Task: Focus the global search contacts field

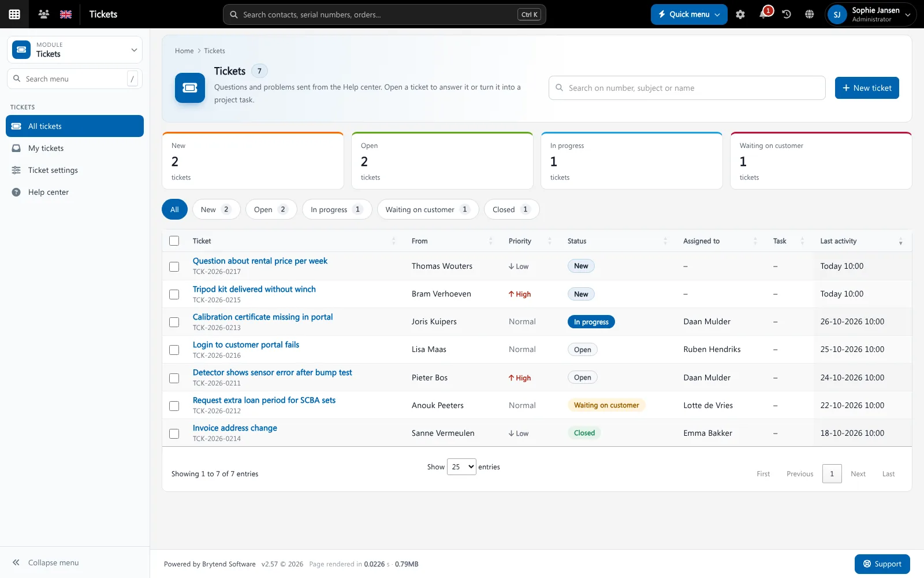Action: (384, 14)
